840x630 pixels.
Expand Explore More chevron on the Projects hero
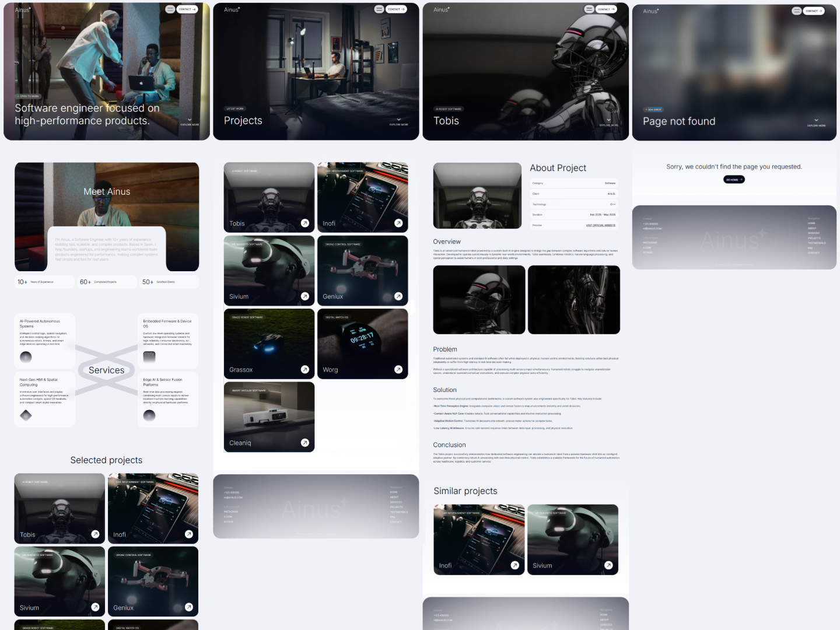(x=399, y=120)
